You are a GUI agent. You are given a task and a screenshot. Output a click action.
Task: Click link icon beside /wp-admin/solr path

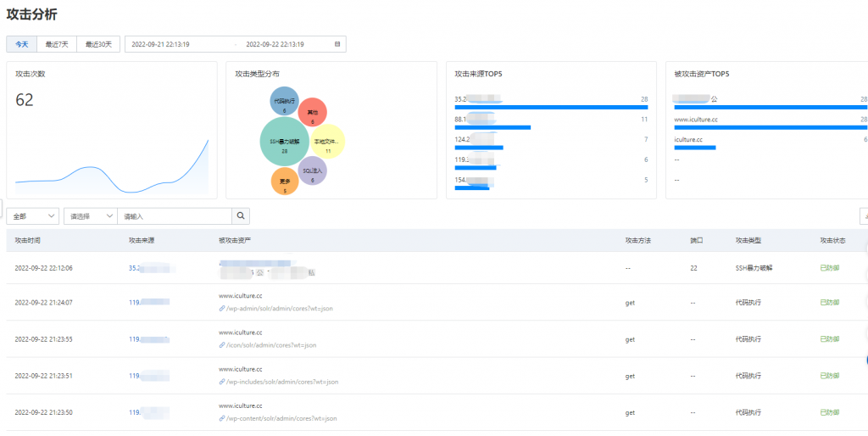tap(222, 309)
